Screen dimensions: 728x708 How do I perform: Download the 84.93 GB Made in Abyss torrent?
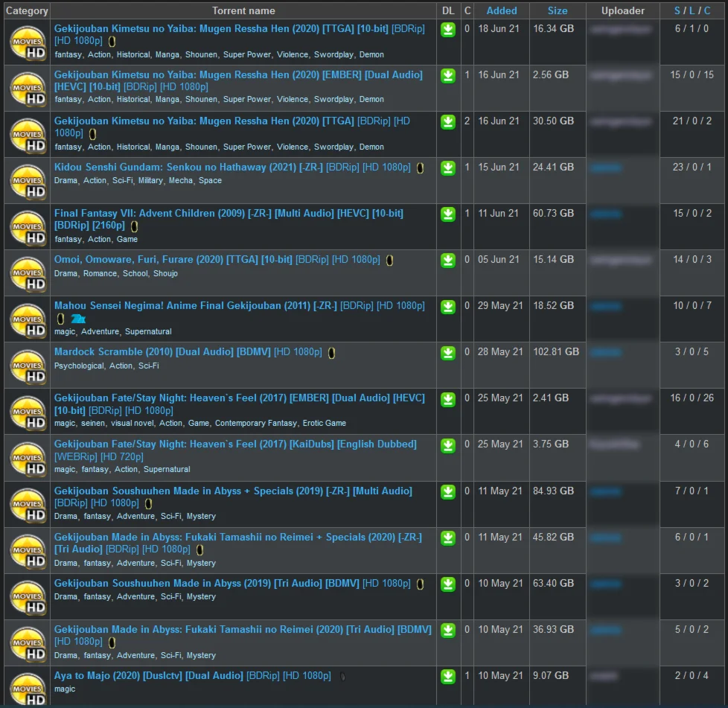(447, 492)
